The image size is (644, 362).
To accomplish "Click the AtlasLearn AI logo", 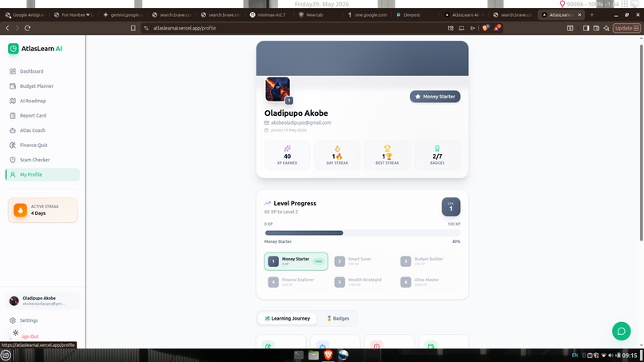I will click(x=35, y=49).
